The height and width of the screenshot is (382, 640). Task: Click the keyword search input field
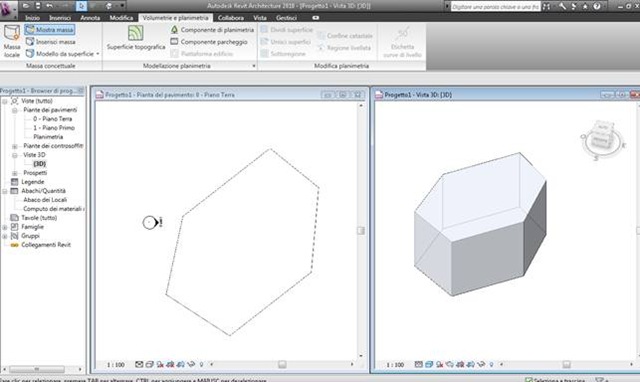point(496,7)
